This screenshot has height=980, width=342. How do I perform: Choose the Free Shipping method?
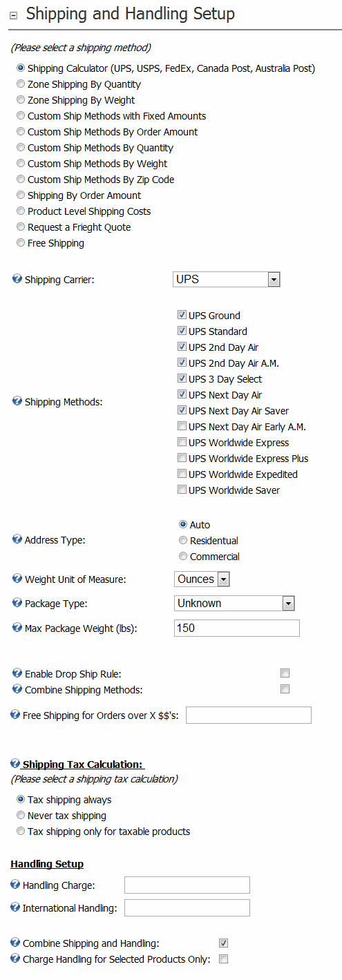pyautogui.click(x=21, y=243)
